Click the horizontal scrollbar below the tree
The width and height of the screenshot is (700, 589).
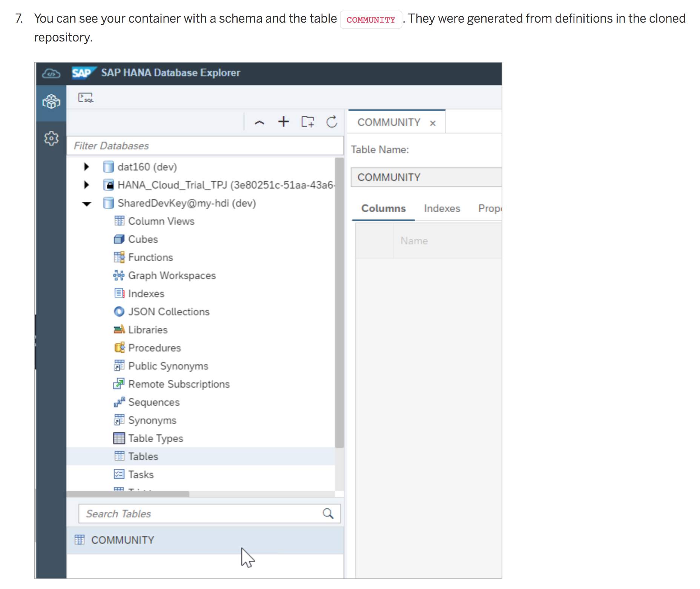tap(128, 493)
